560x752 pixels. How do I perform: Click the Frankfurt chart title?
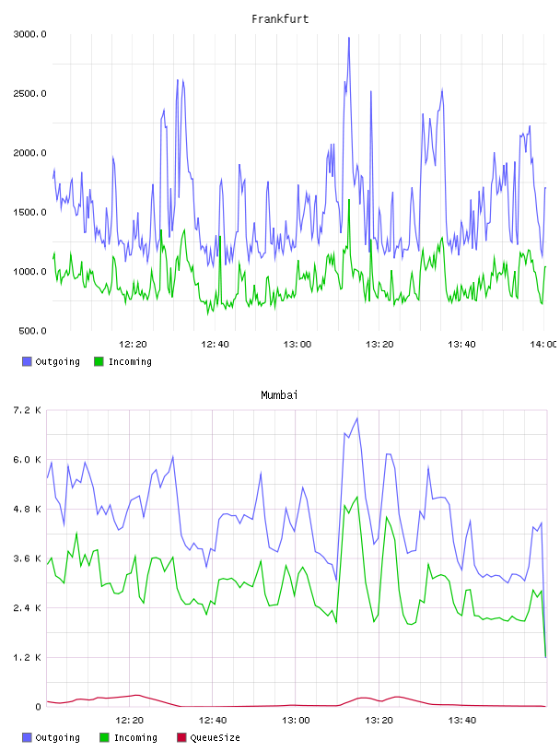[x=280, y=19]
